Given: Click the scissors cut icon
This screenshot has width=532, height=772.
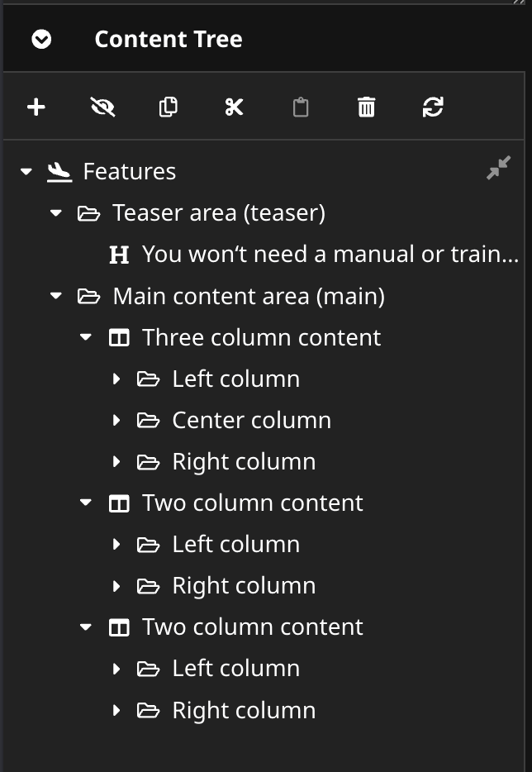Looking at the screenshot, I should pos(235,107).
